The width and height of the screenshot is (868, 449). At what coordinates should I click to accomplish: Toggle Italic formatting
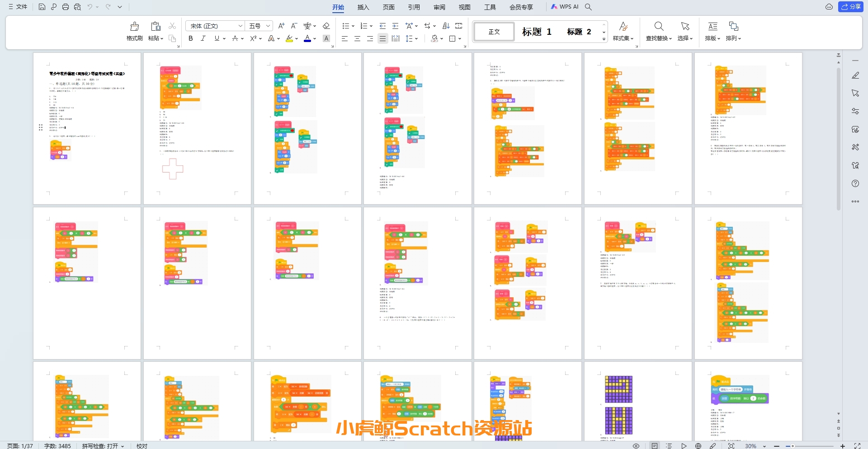coord(203,38)
